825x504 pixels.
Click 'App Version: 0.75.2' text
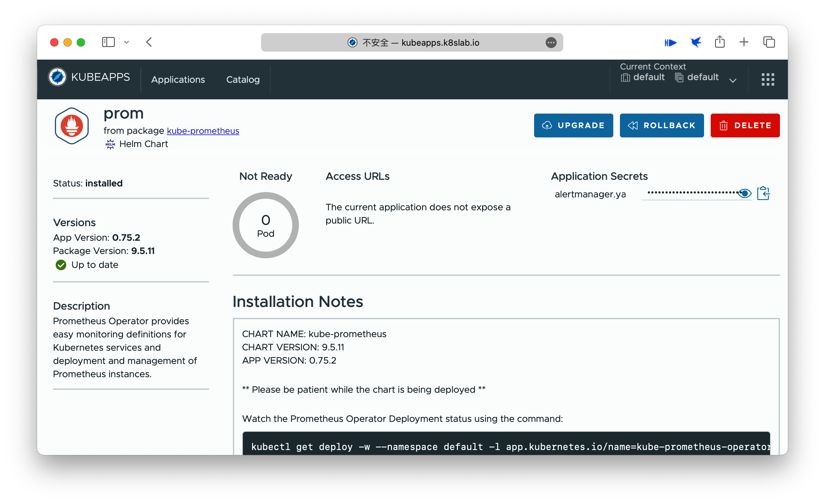96,238
